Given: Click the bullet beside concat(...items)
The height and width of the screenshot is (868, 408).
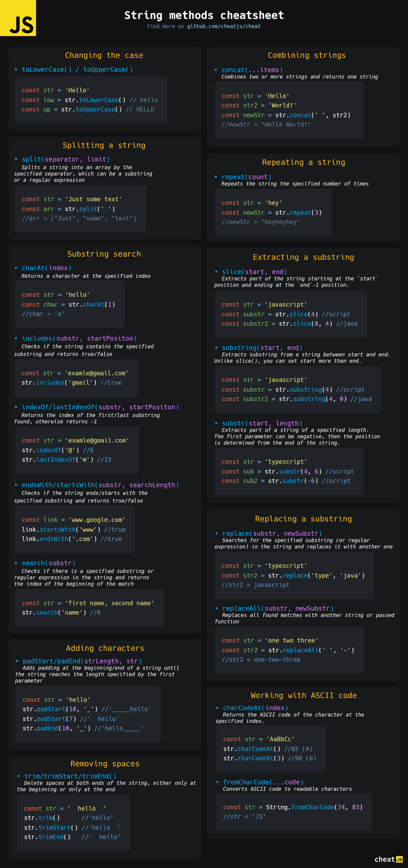Looking at the screenshot, I should (216, 70).
